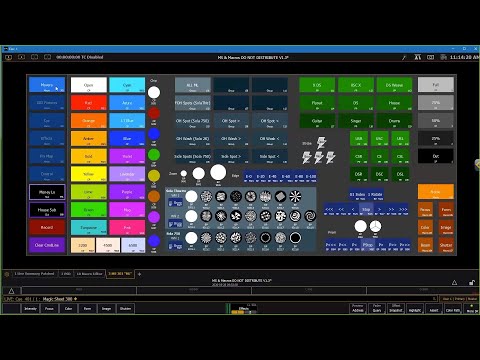Select the 3 MS 301 tab

coord(120,274)
